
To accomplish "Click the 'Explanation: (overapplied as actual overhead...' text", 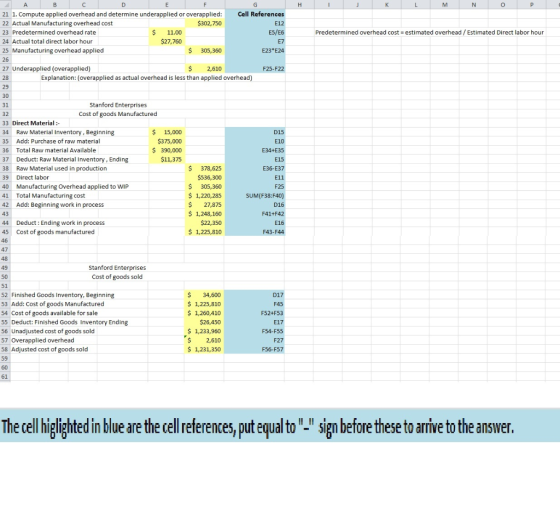I will click(146, 77).
